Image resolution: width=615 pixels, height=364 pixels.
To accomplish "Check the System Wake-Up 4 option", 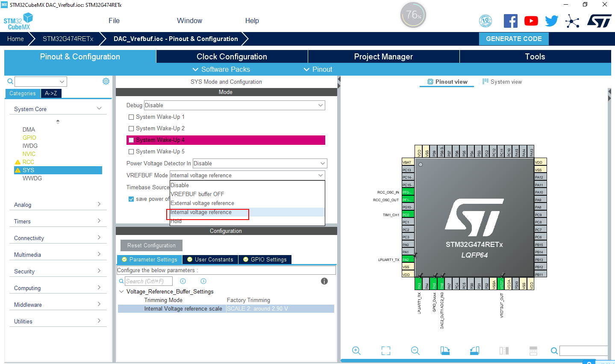I will pos(131,140).
